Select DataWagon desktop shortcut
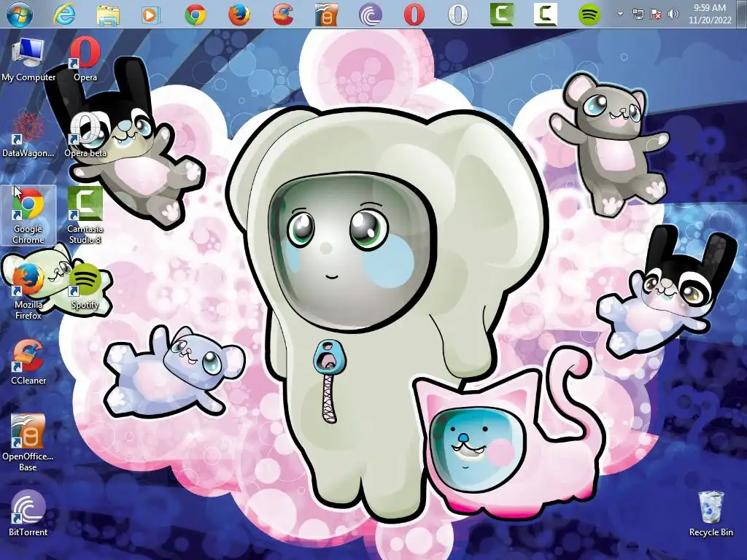 tap(28, 135)
